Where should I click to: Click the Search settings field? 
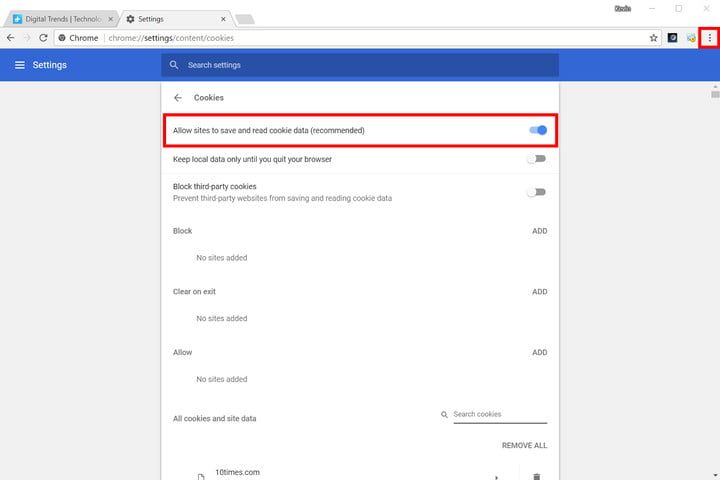click(360, 65)
